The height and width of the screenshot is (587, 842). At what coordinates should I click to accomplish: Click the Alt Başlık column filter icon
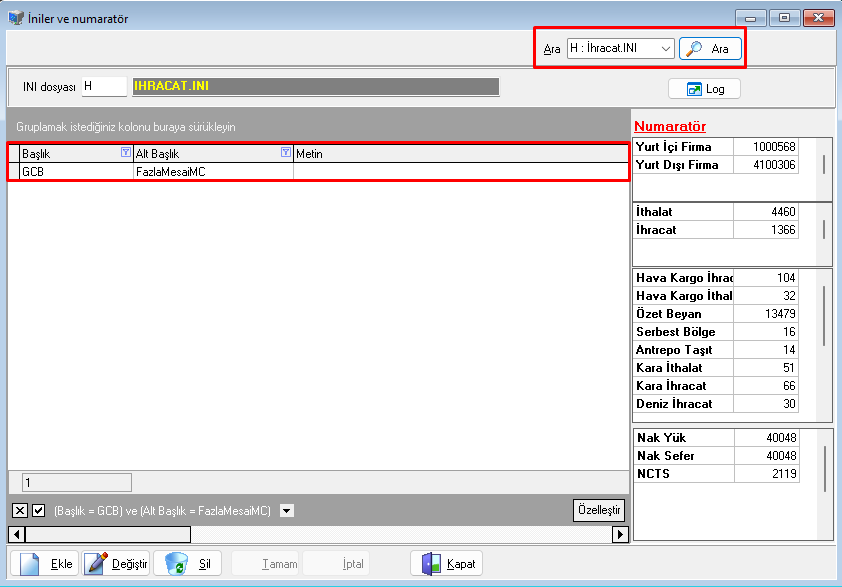(x=286, y=153)
